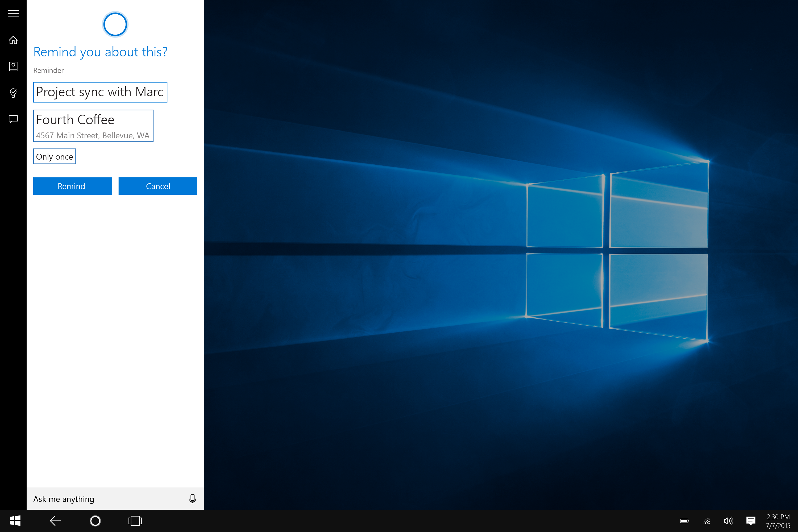Image resolution: width=798 pixels, height=532 pixels.
Task: Edit the 'Project sync with Marc' text
Action: 100,92
